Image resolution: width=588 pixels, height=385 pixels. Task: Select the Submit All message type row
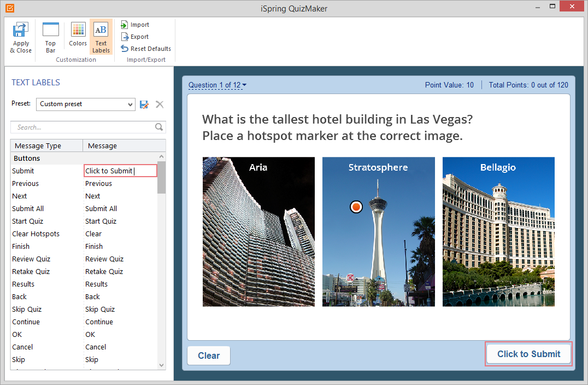84,209
